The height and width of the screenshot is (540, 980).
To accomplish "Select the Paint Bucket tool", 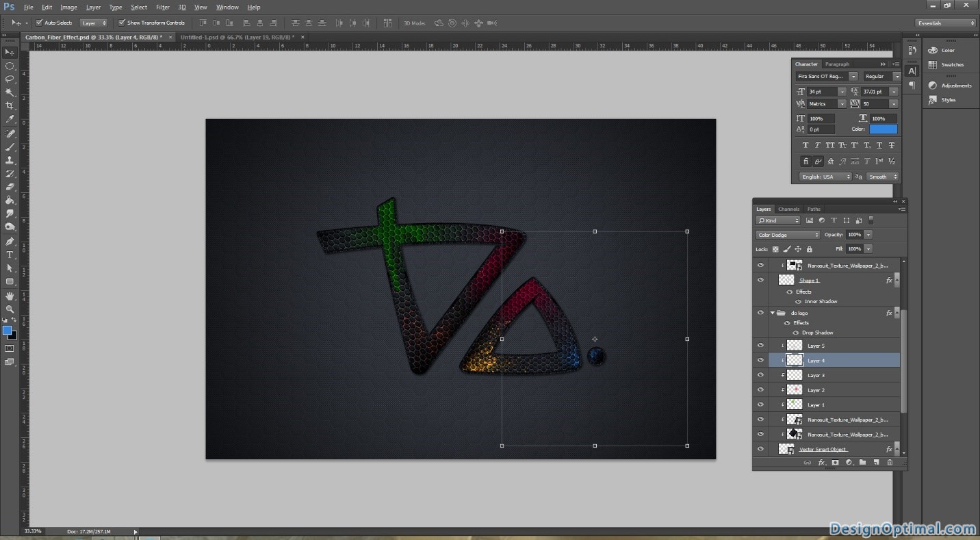I will point(10,200).
